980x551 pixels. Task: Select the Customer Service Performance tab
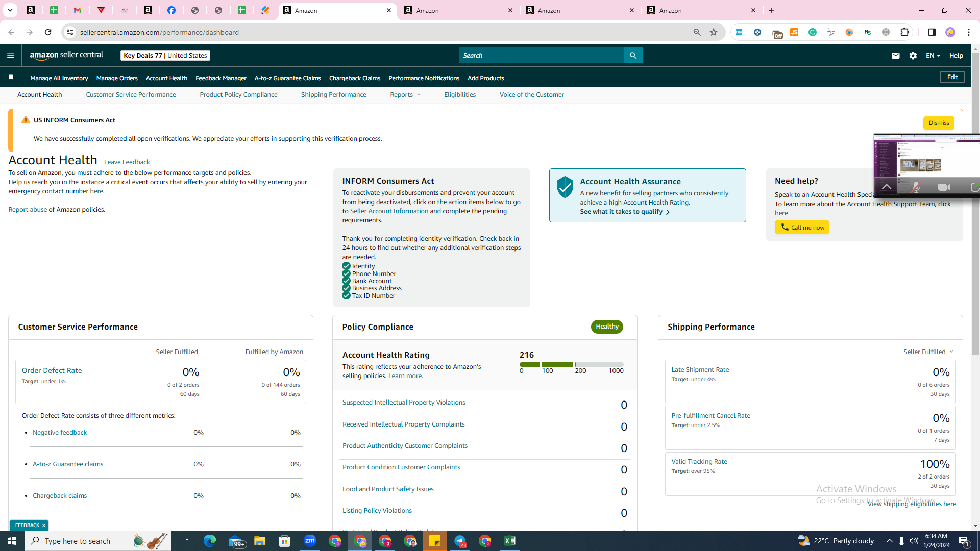(x=131, y=95)
